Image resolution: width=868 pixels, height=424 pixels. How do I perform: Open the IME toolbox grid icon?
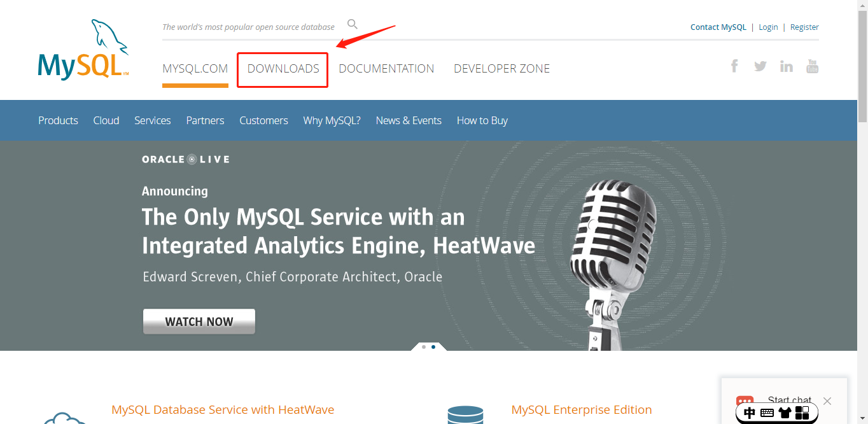coord(802,413)
